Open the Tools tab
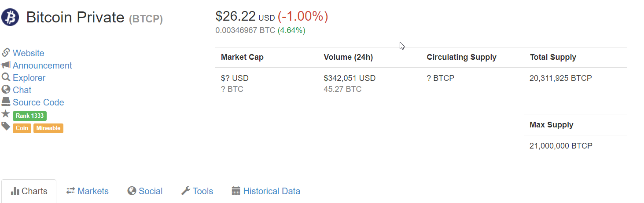Viewport: 644px width, 203px height. click(197, 191)
